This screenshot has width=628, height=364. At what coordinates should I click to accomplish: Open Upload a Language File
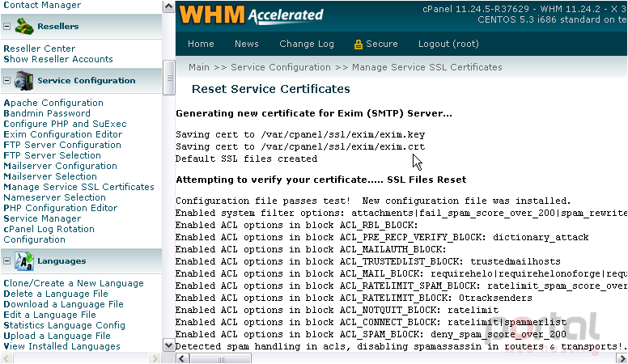57,336
